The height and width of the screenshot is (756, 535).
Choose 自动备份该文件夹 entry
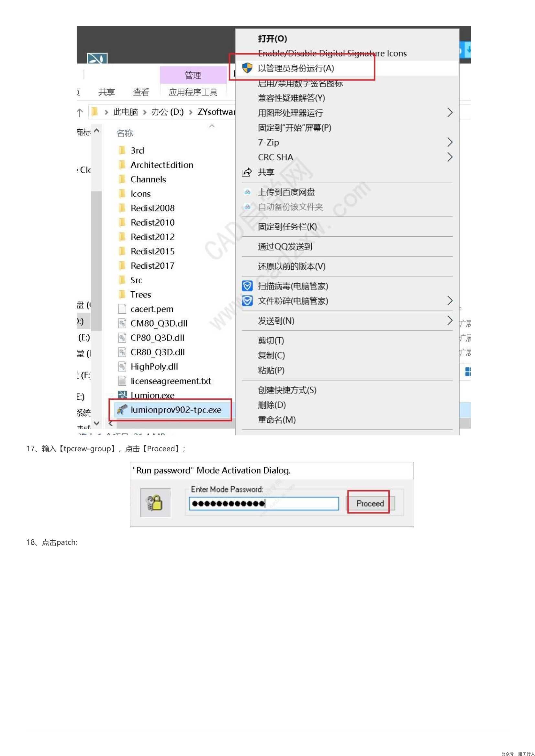(290, 207)
